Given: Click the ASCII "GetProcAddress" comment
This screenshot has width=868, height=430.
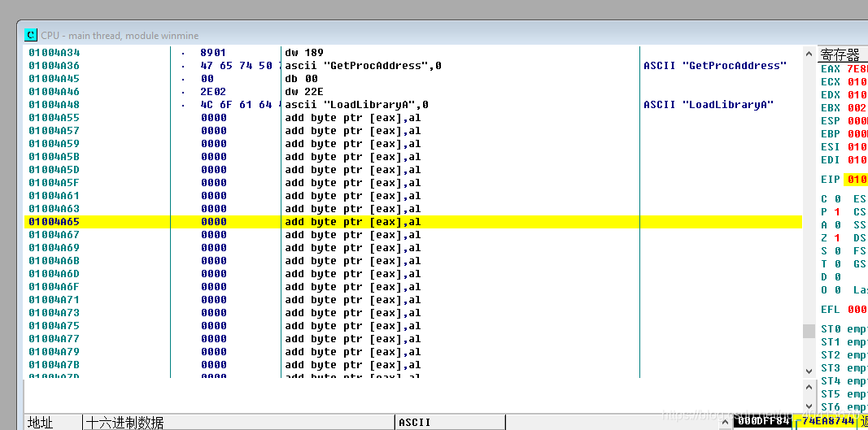Looking at the screenshot, I should click(715, 66).
